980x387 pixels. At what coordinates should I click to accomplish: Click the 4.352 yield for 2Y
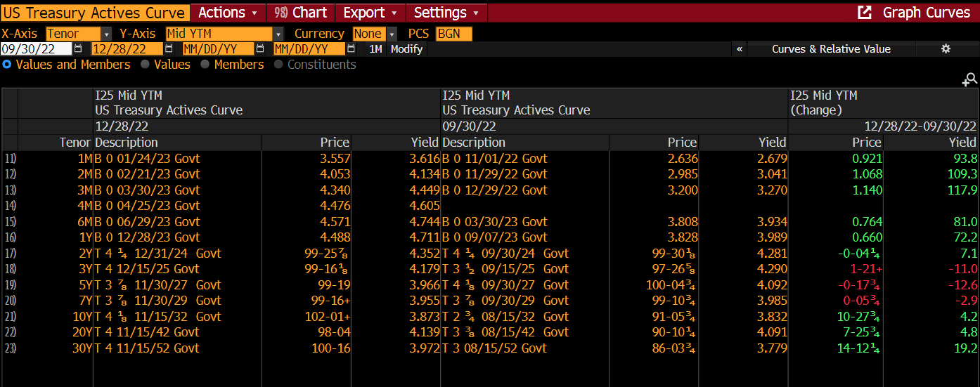[425, 254]
